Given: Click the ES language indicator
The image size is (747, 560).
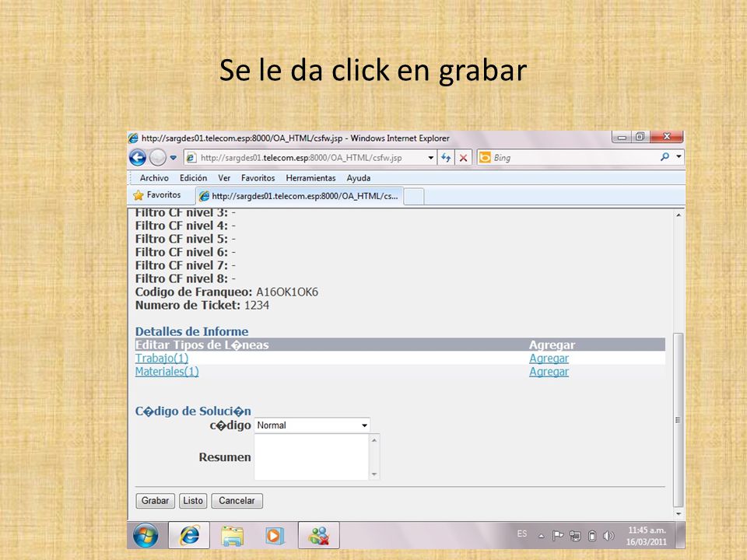Looking at the screenshot, I should [522, 534].
